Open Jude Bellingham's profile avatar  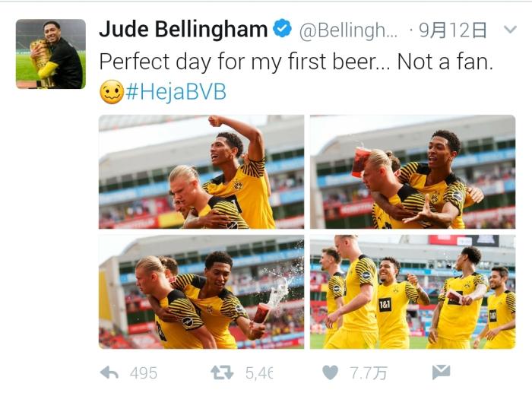tap(51, 54)
